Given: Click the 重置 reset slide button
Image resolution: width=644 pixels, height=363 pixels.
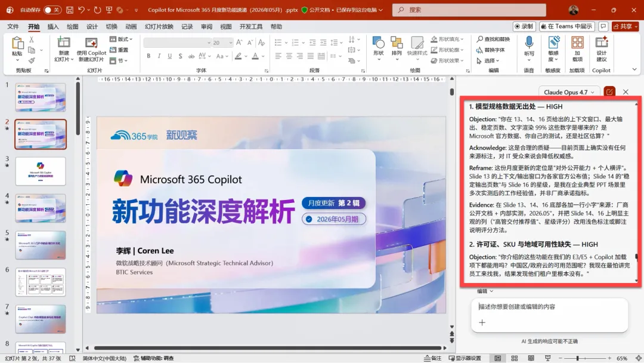Looking at the screenshot, I should (119, 50).
